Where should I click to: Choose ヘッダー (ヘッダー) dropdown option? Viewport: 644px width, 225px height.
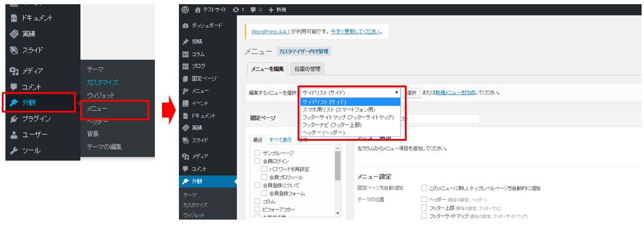click(x=351, y=133)
